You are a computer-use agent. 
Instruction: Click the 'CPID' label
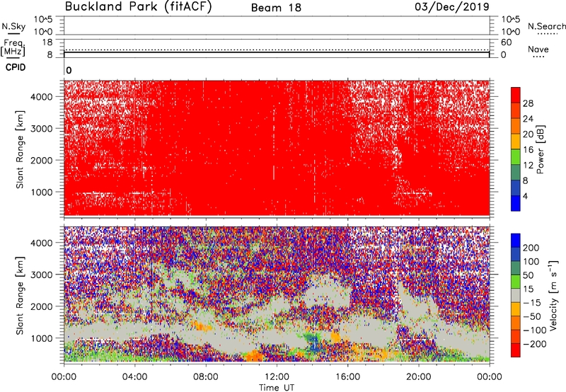(16, 67)
